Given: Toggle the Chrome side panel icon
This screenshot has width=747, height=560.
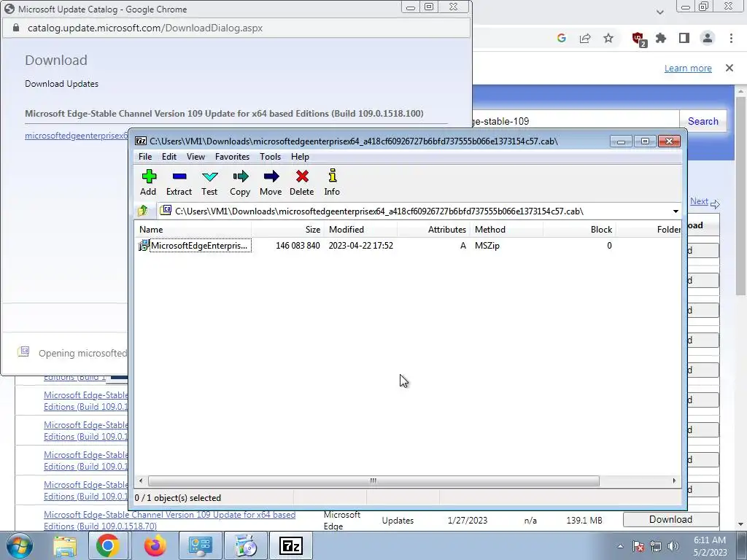Looking at the screenshot, I should (x=684, y=38).
